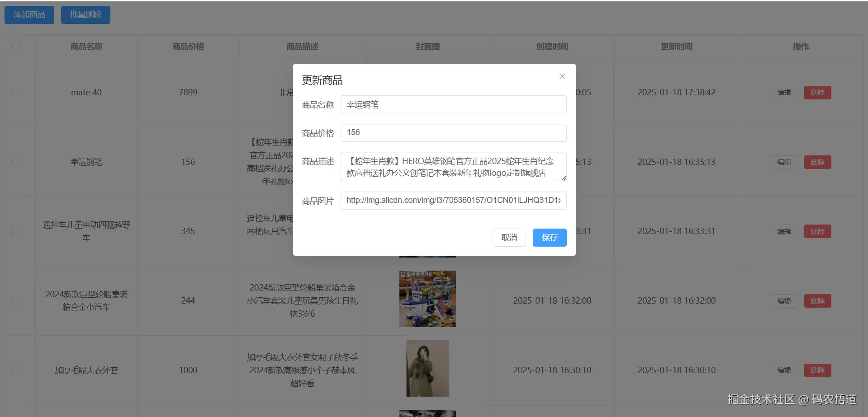Tick the checkbox for 加厚毛呢大衣外套 row
The width and height of the screenshot is (868, 417).
15,370
